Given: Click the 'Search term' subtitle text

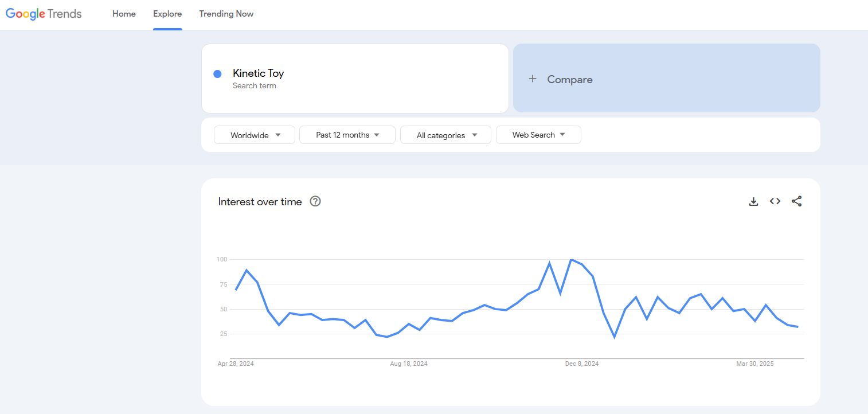Looking at the screenshot, I should click(x=255, y=86).
